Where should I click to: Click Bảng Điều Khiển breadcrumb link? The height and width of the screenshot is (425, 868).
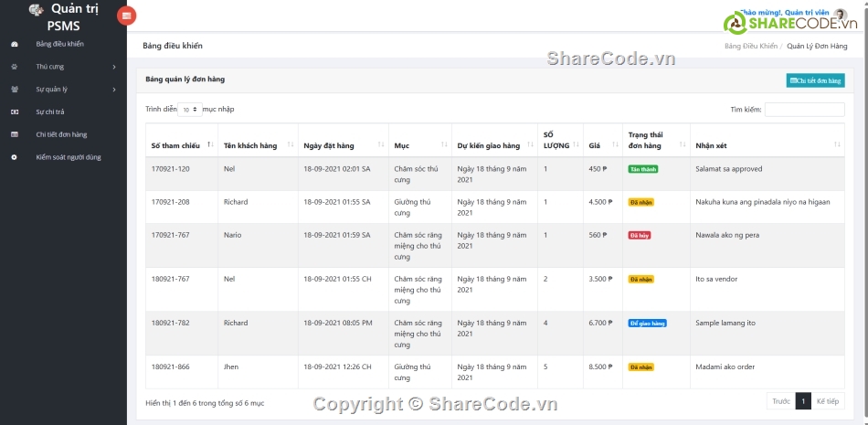pos(750,46)
